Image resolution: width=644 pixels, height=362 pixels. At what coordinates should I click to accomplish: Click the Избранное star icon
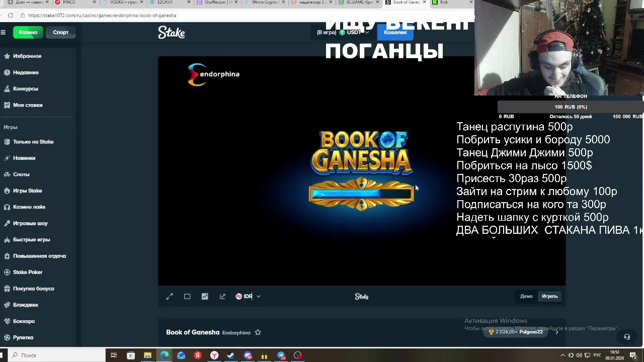[7, 56]
